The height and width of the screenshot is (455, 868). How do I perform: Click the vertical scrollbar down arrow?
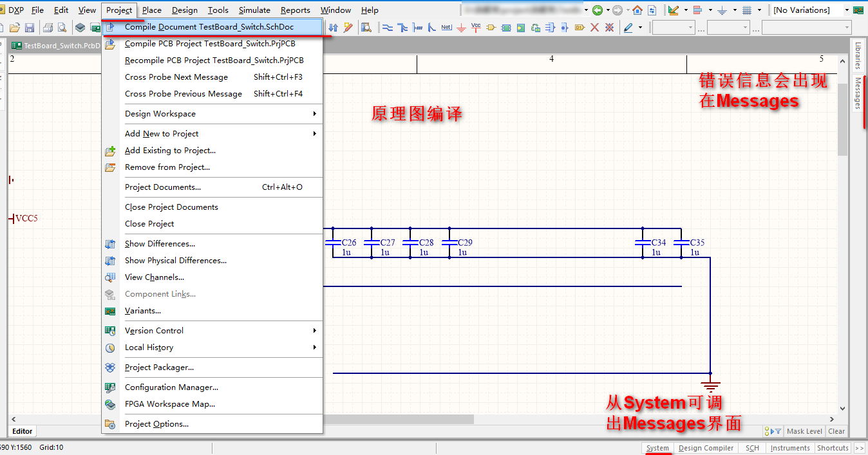[842, 408]
